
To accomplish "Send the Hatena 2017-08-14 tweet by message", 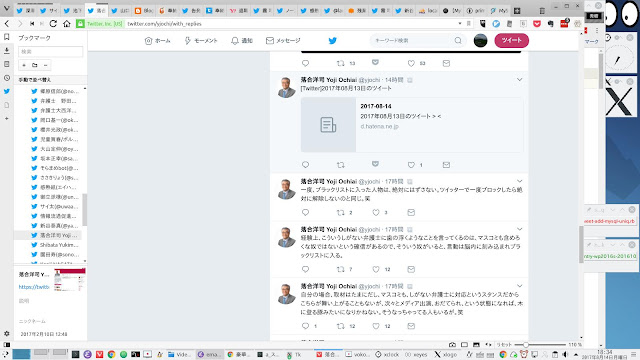I will pos(446,164).
